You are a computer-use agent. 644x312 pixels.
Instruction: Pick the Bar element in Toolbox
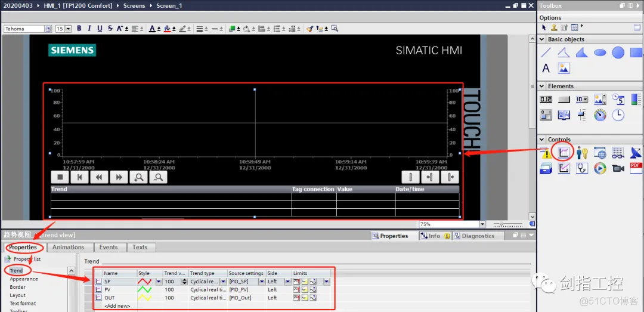(x=636, y=100)
